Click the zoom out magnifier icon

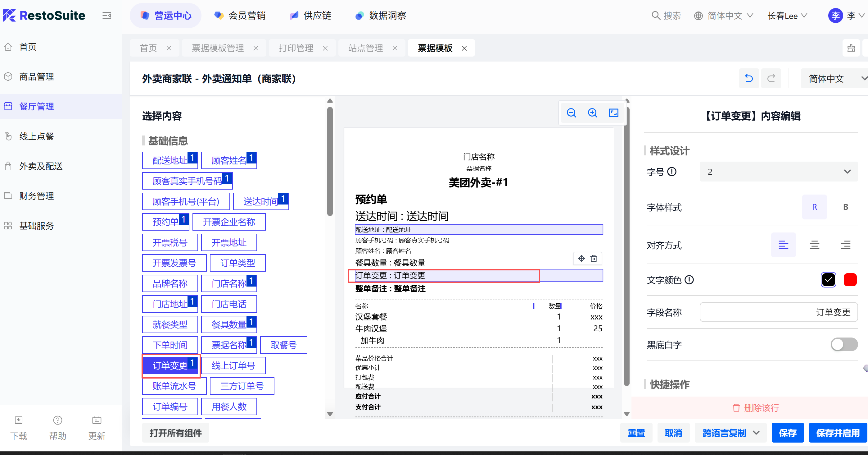[571, 113]
